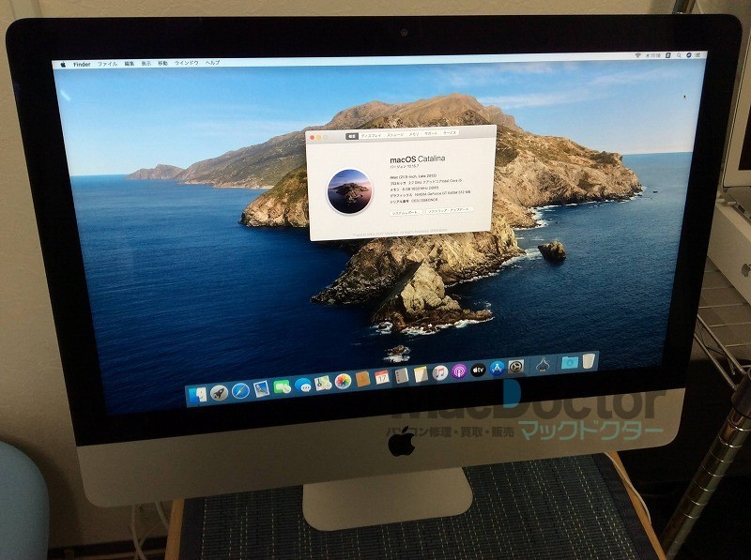Open purple Podcasts icon in Dock

(x=459, y=371)
